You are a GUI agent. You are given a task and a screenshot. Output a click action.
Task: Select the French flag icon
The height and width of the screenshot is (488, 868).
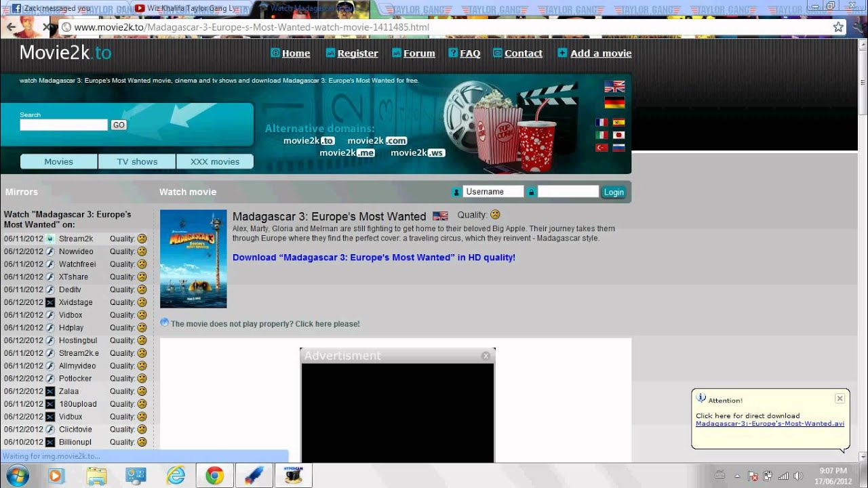point(601,123)
